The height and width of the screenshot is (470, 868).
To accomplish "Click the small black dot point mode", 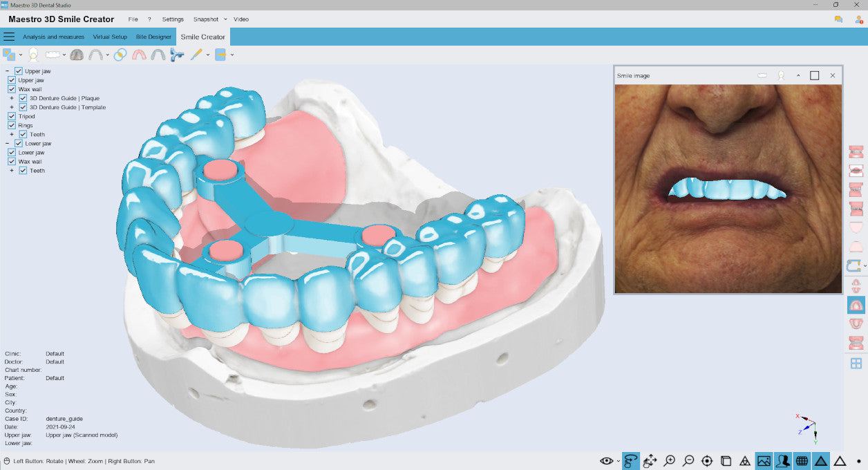I will [858, 461].
